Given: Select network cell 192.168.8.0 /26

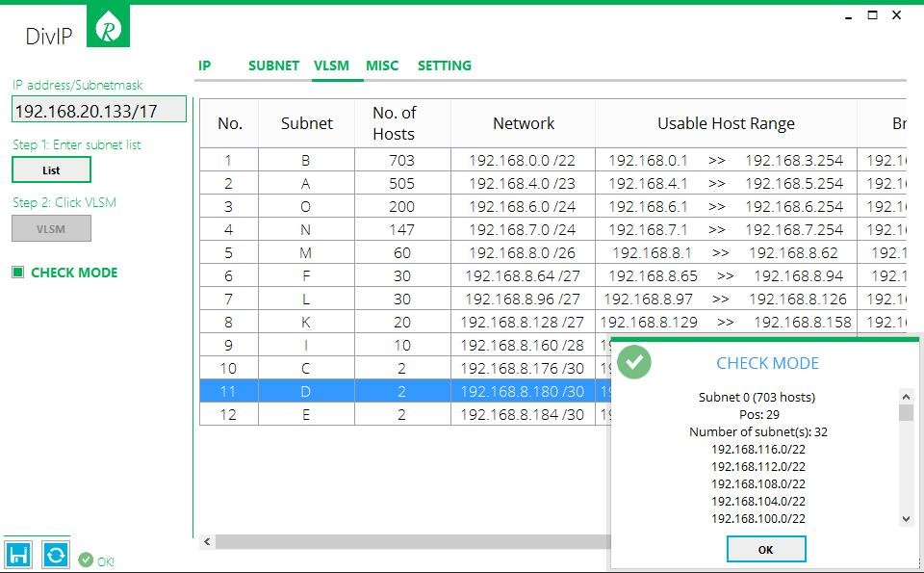Looking at the screenshot, I should click(x=524, y=252).
